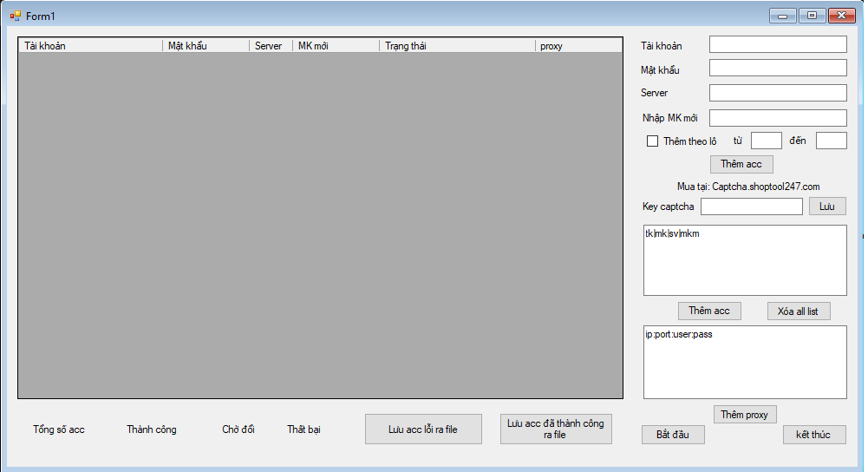
Task: Click the từ number box
Action: click(767, 141)
